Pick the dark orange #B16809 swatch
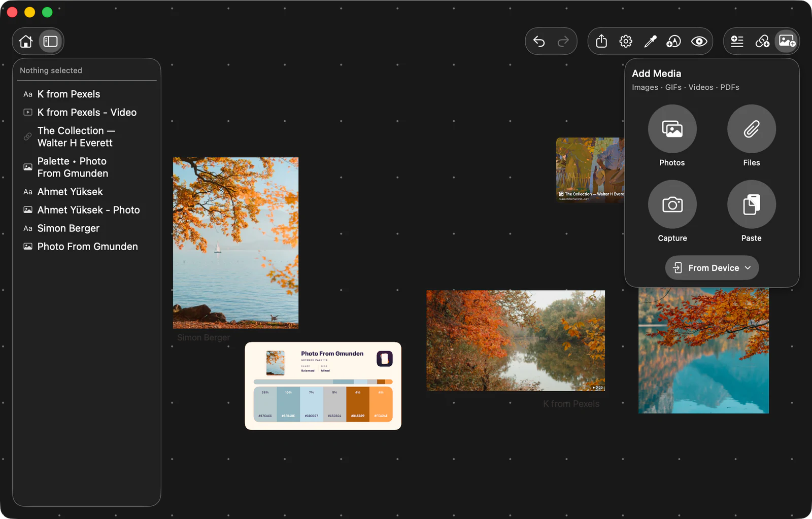Image resolution: width=812 pixels, height=519 pixels. (x=358, y=404)
